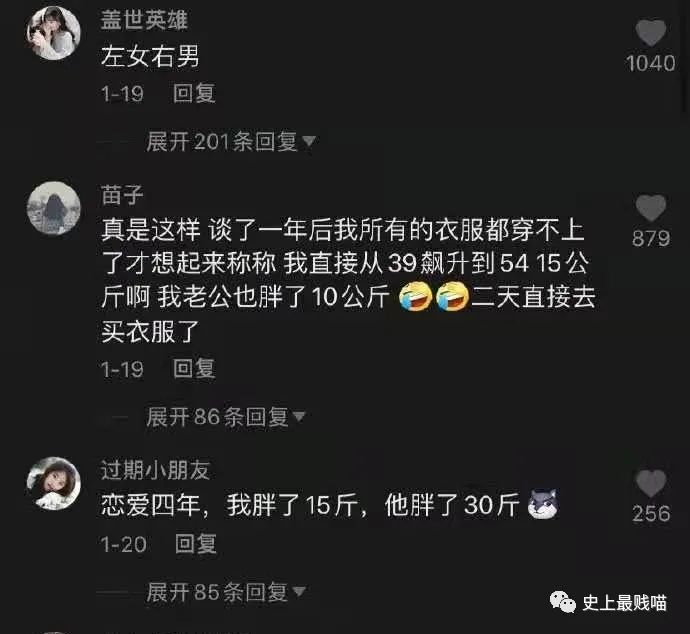Open username 过期小朋友
This screenshot has width=690, height=634.
pyautogui.click(x=155, y=470)
